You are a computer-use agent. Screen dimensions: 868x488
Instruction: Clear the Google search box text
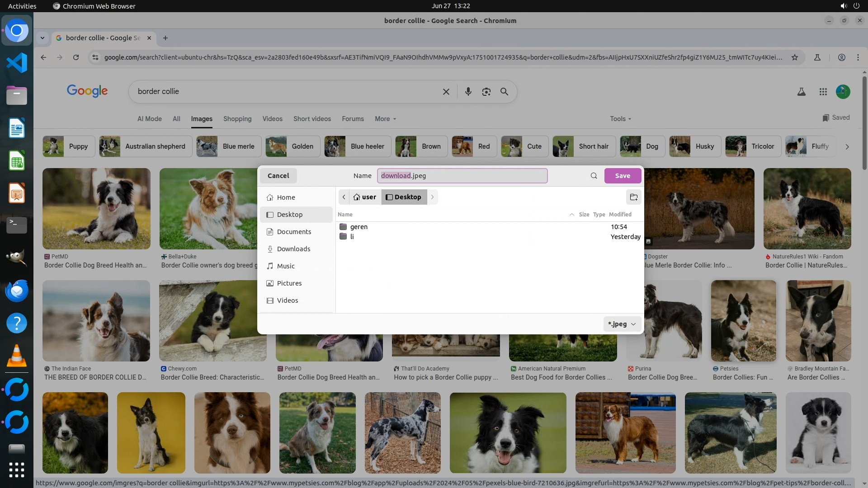(x=446, y=92)
